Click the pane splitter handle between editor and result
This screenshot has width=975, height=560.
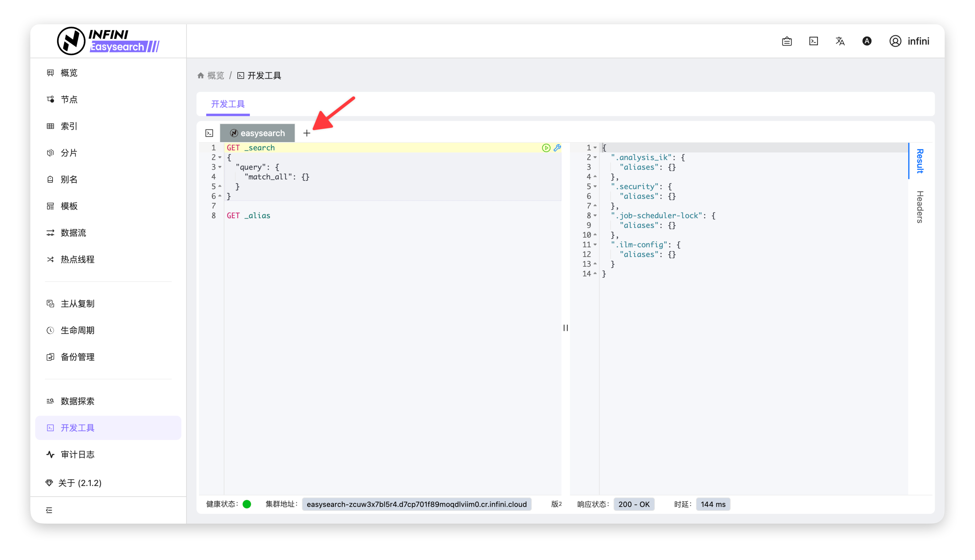[x=565, y=328]
